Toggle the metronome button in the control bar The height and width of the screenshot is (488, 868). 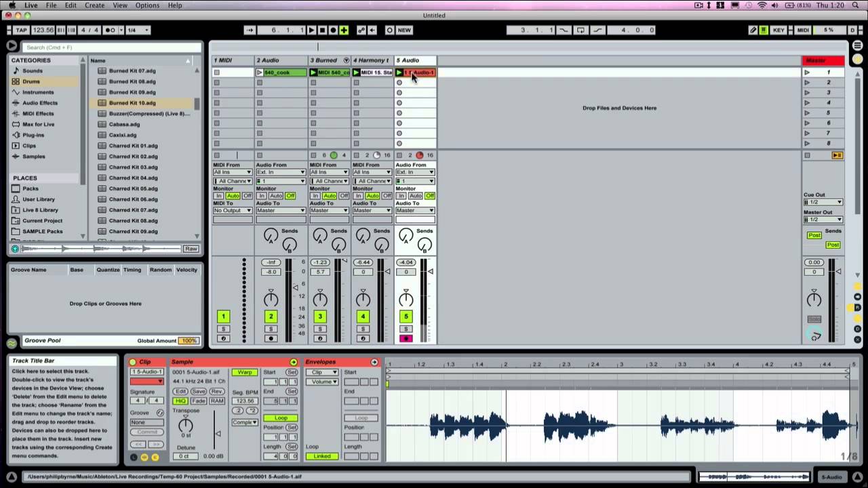point(110,30)
